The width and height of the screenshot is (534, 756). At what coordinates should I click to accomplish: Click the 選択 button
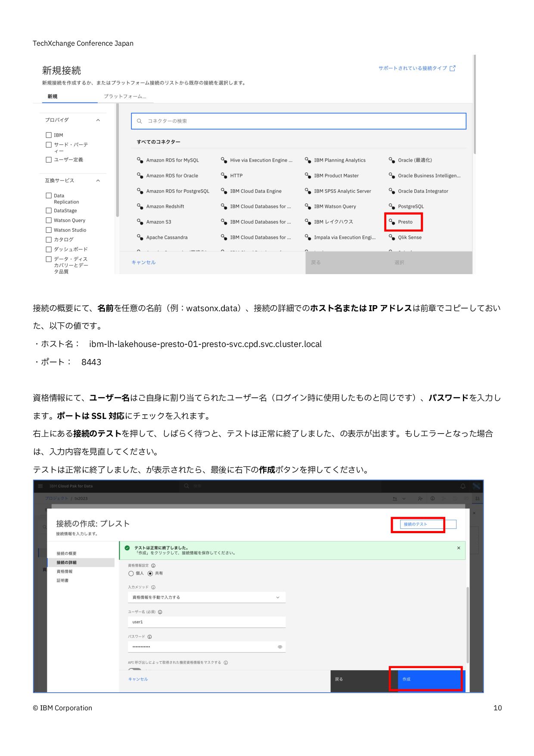pyautogui.click(x=431, y=262)
